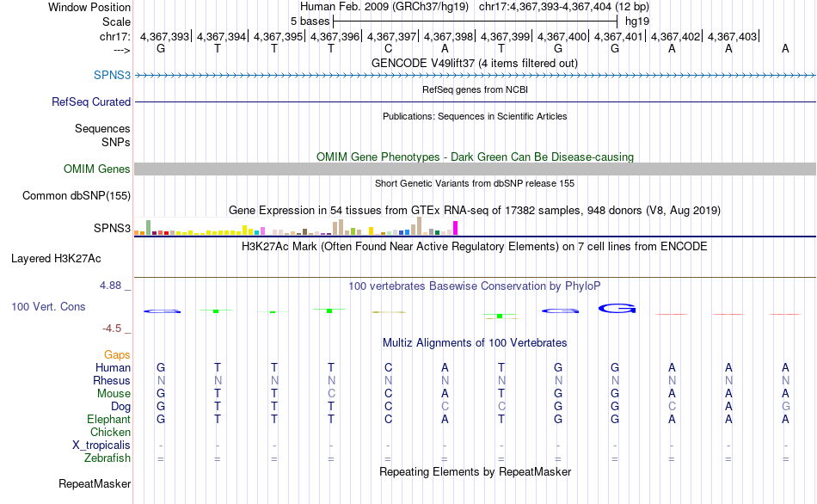This screenshot has width=817, height=504.
Task: Open the GENCODE V49lift37 track title
Action: tap(475, 63)
